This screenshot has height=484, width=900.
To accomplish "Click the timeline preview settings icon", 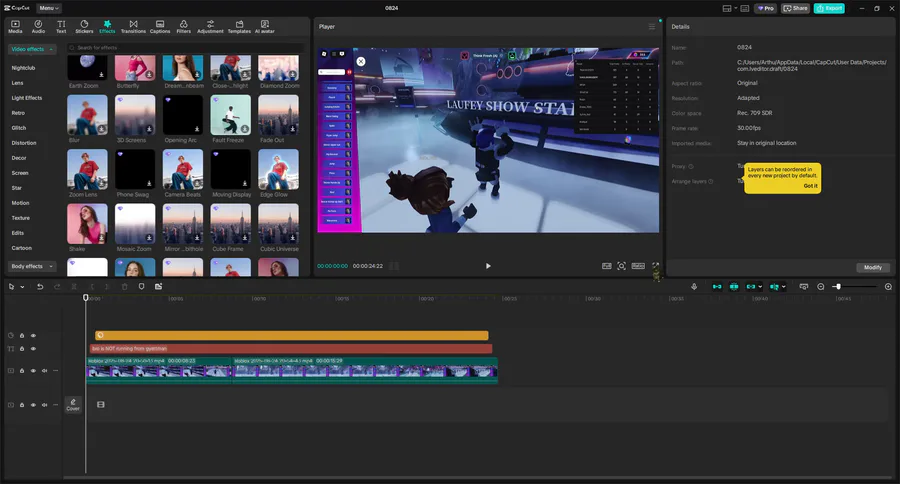I will 804,286.
